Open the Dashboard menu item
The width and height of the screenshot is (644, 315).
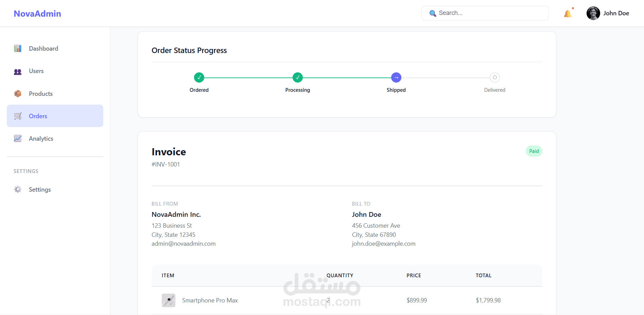click(x=43, y=49)
